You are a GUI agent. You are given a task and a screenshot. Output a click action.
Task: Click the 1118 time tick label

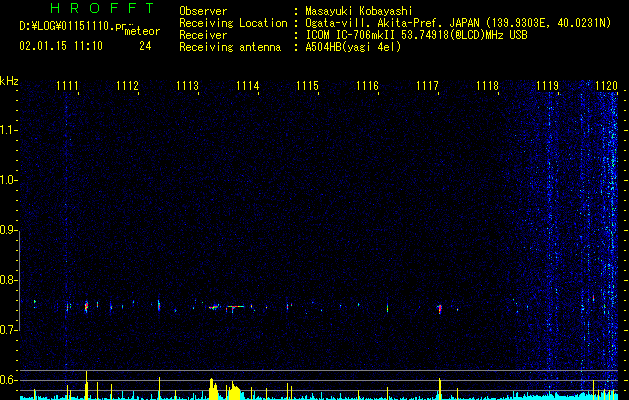(x=487, y=86)
